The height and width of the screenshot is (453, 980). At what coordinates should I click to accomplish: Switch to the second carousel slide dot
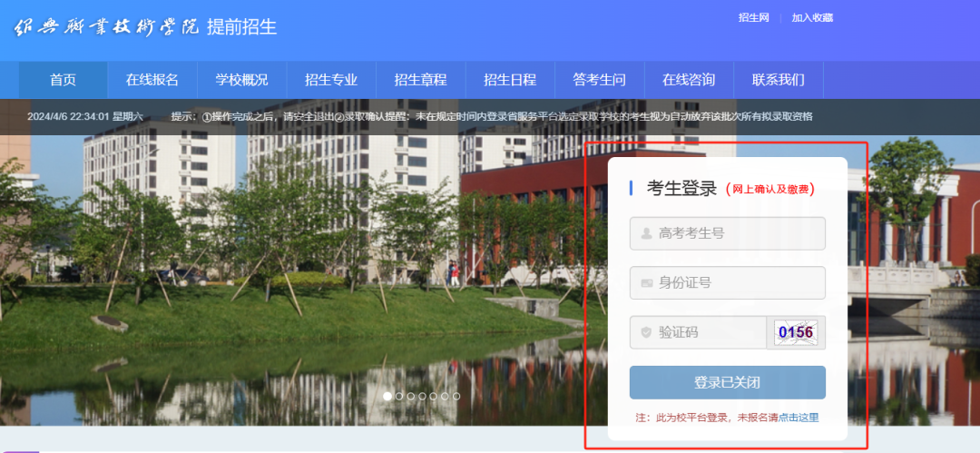coord(399,397)
